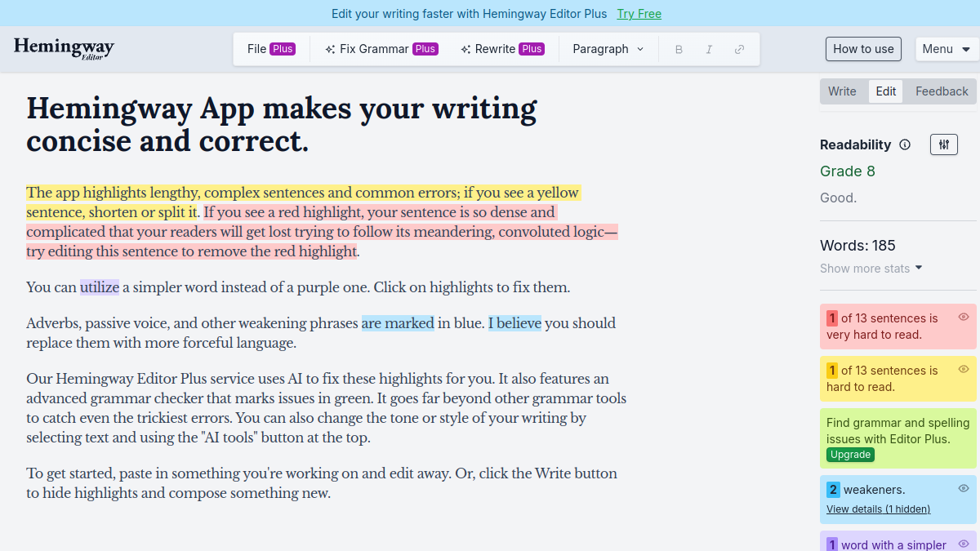Toggle eye on very hard to read card
980x551 pixels.
point(964,317)
